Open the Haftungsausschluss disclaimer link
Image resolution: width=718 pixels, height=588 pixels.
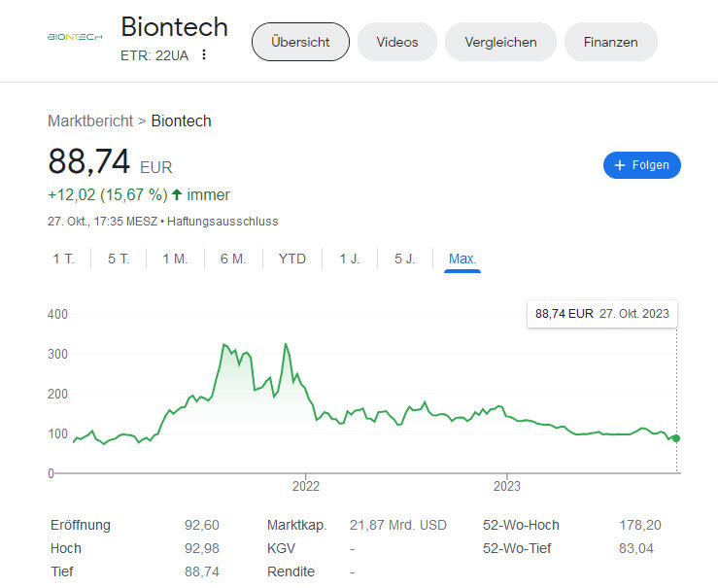pos(222,222)
